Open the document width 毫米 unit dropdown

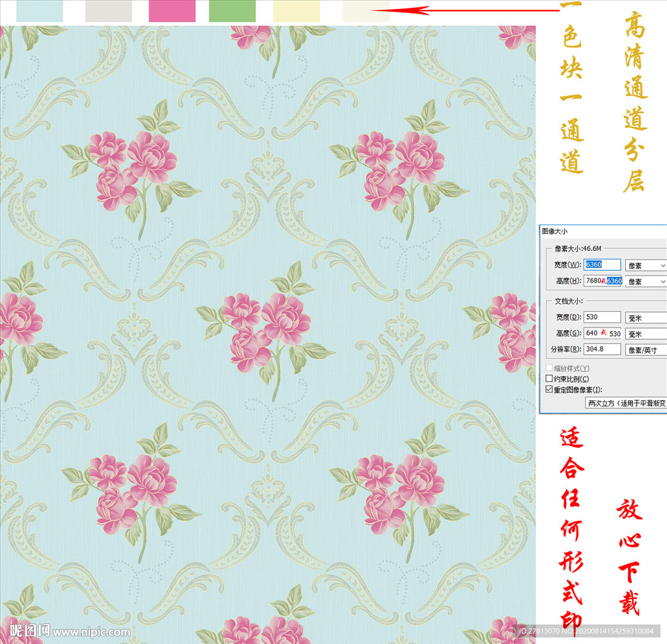[646, 317]
